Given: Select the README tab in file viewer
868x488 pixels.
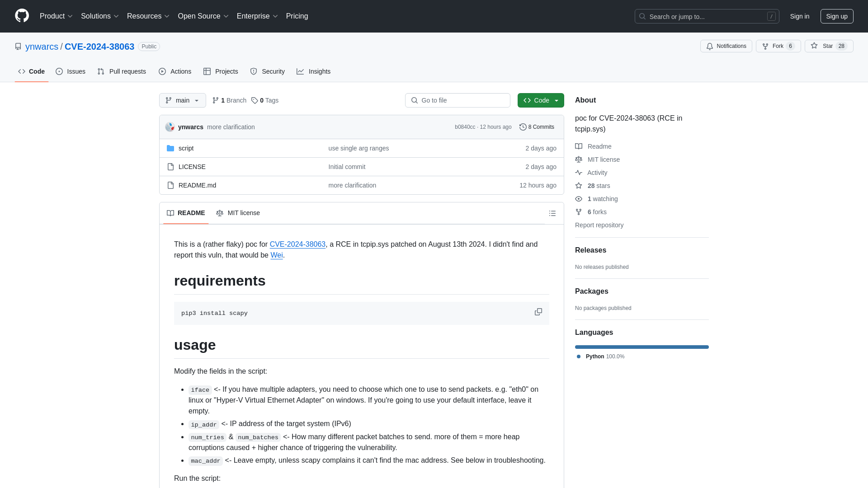Looking at the screenshot, I should (x=186, y=213).
